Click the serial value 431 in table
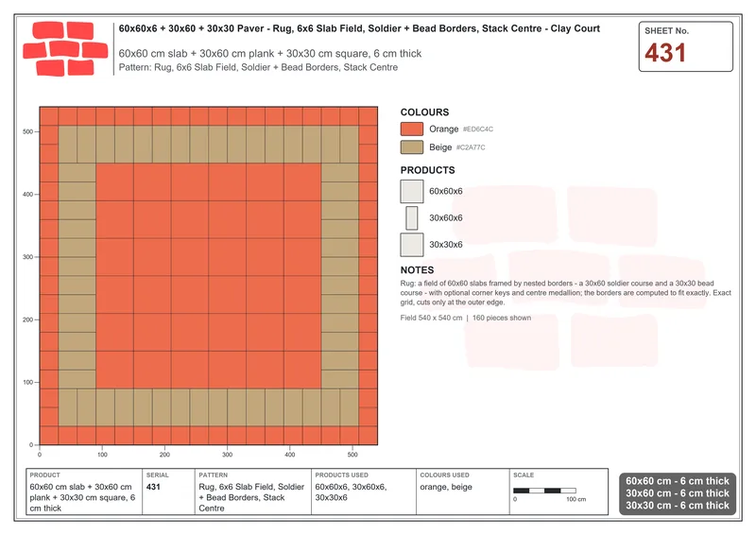This screenshot has height=535, width=756. pyautogui.click(x=153, y=487)
